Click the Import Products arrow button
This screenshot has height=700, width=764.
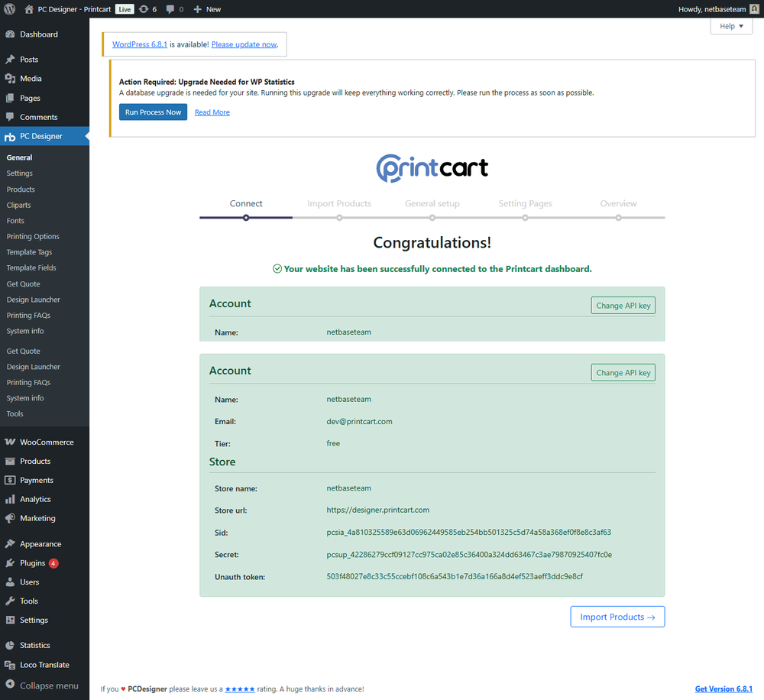pos(617,617)
